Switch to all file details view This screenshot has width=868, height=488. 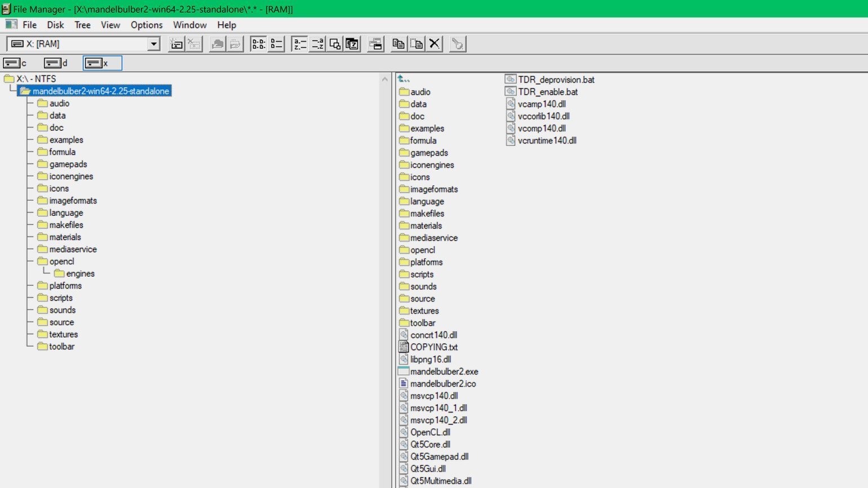click(276, 44)
